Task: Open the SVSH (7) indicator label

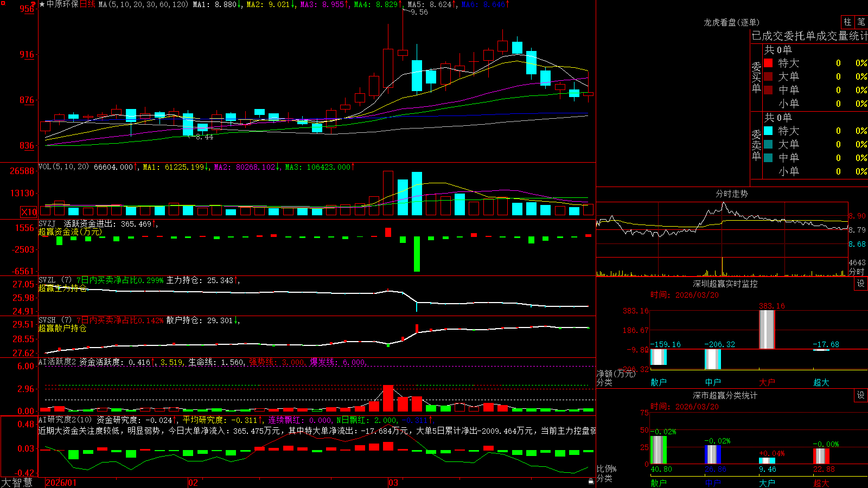Action: click(55, 320)
